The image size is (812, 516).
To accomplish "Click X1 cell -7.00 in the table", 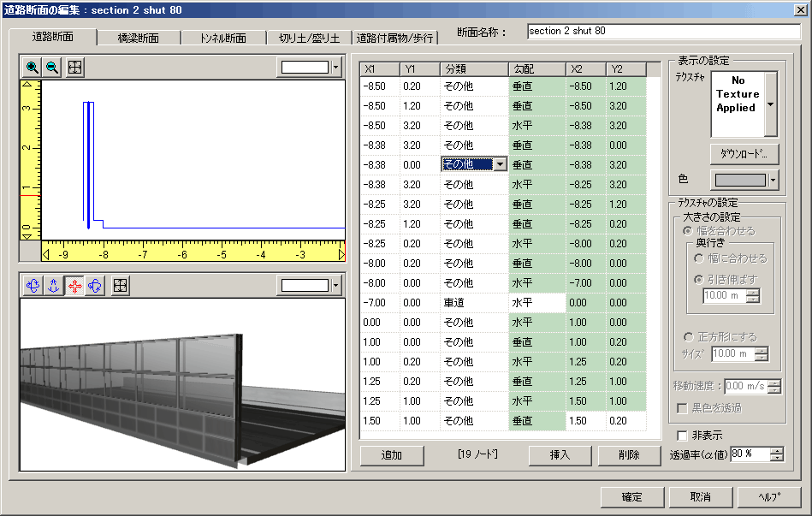I will click(x=380, y=303).
